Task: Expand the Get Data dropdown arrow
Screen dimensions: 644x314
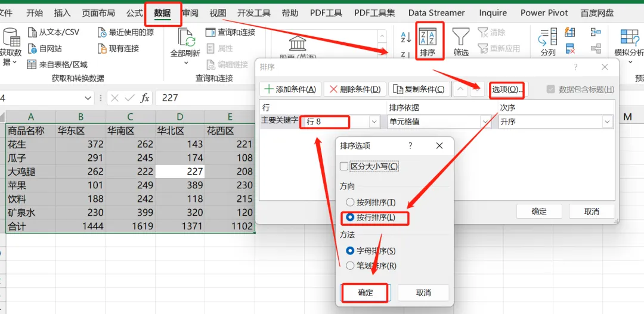Action: pyautogui.click(x=15, y=63)
